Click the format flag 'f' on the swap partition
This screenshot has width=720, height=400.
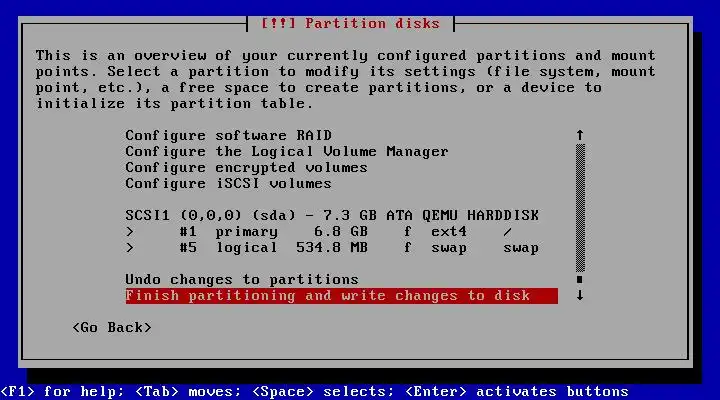pyautogui.click(x=407, y=247)
